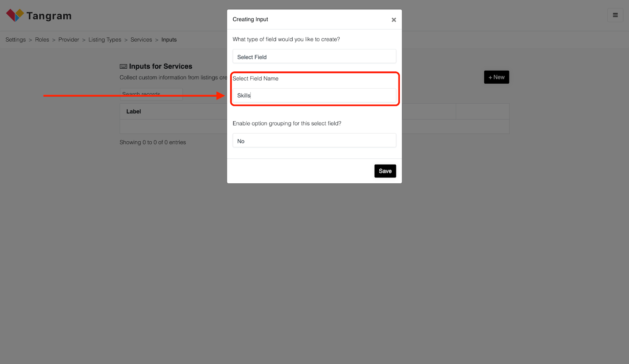
Task: Open the option grouping dropdown
Action: click(x=314, y=141)
